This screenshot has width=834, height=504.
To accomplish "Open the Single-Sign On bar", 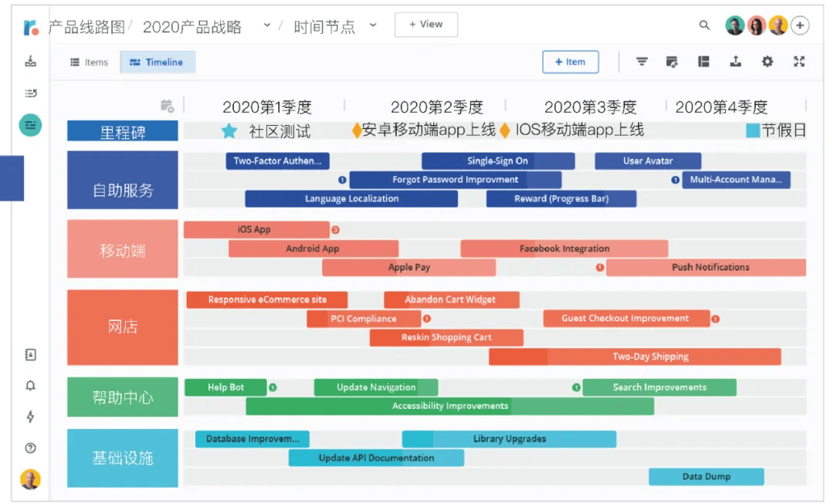I will tap(498, 161).
